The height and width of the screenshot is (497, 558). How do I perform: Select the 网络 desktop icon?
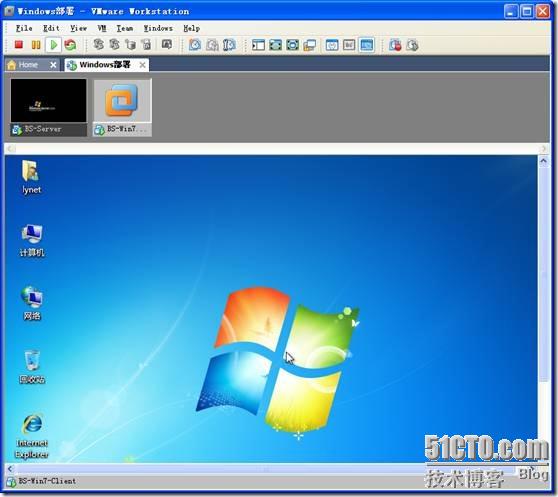click(32, 304)
